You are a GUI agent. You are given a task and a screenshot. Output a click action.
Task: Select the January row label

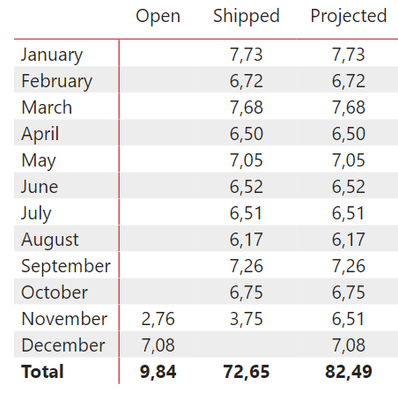point(52,55)
